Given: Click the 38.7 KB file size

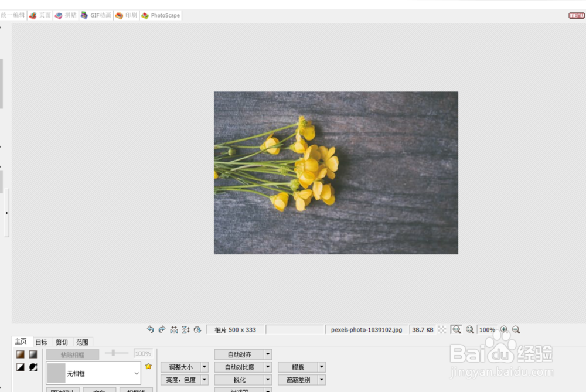Looking at the screenshot, I should click(x=423, y=330).
